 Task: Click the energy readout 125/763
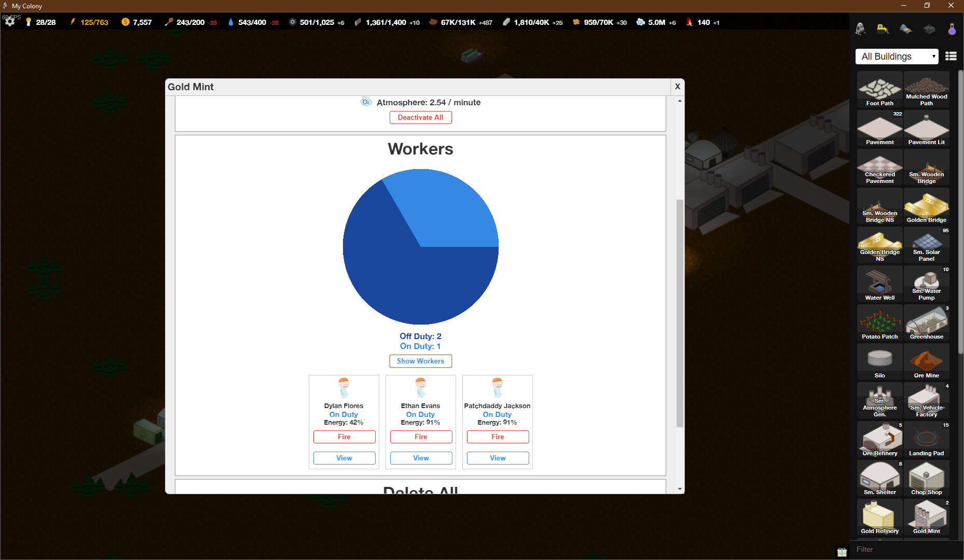tap(94, 22)
